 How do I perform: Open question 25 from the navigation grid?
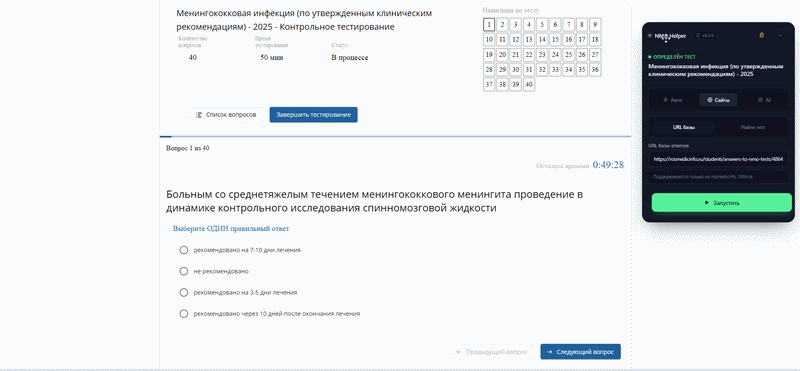point(568,55)
